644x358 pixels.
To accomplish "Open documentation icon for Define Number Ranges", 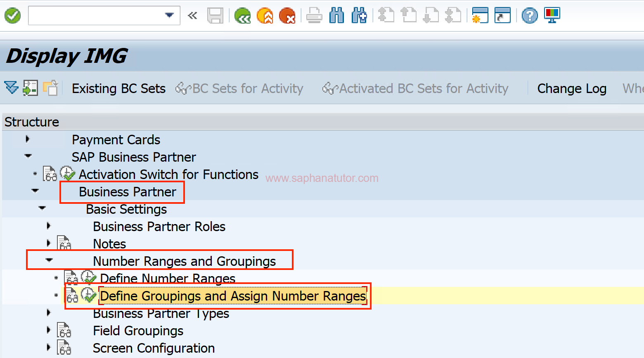I will coord(71,278).
